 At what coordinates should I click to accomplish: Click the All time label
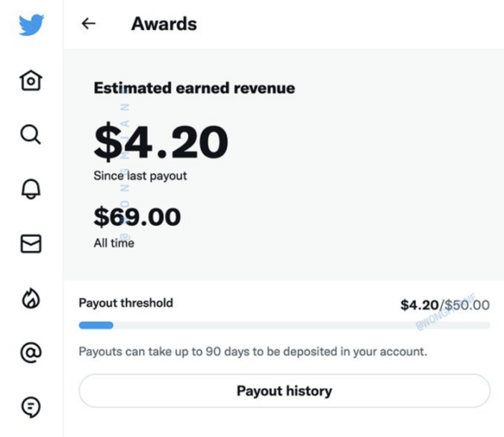[x=114, y=243]
